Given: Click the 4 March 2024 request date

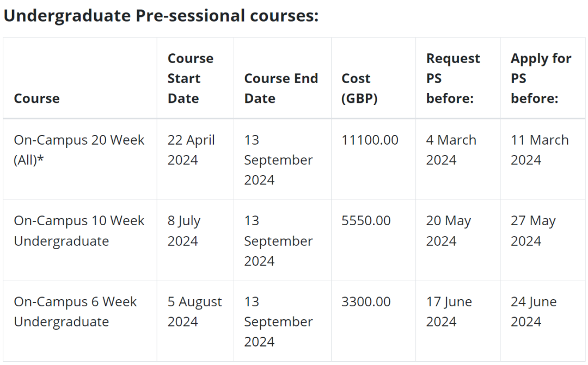Looking at the screenshot, I should (x=451, y=150).
